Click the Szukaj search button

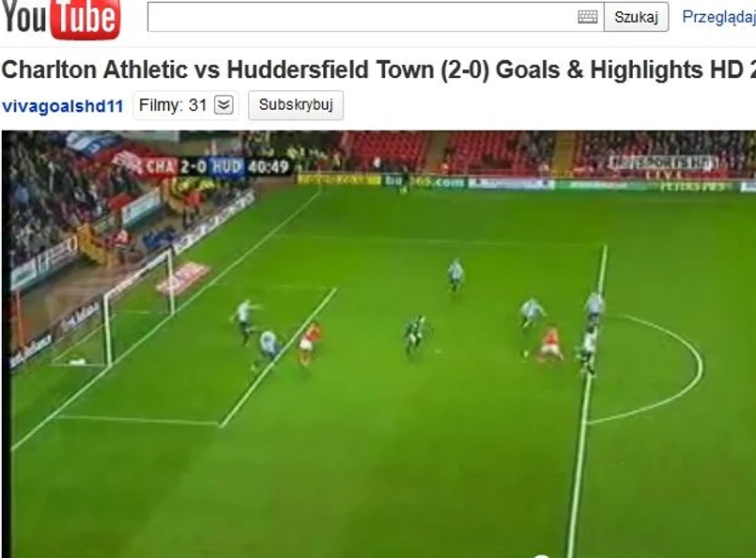(x=636, y=17)
